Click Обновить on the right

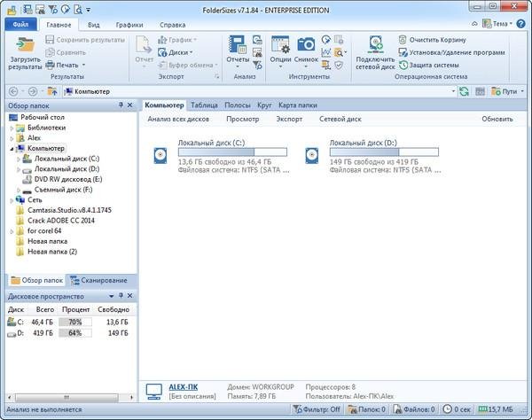click(497, 119)
